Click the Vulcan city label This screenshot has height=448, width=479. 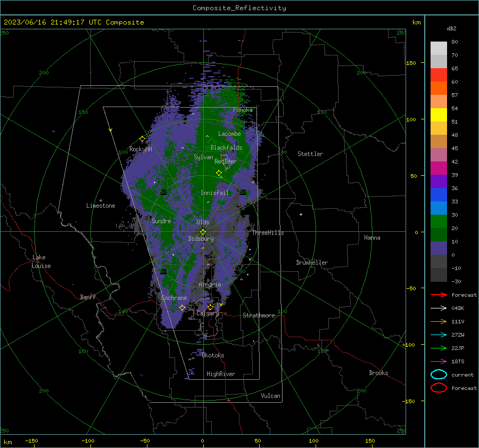[270, 396]
